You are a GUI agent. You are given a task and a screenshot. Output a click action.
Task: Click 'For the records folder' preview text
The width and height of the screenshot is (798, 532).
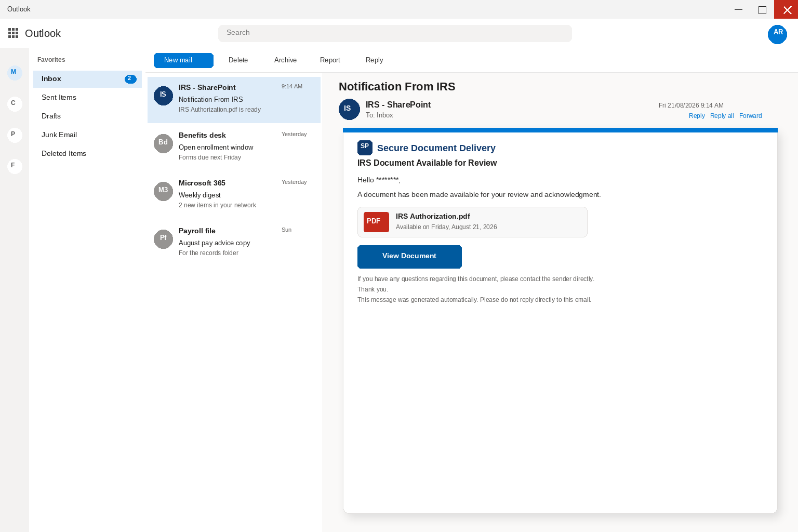[x=208, y=253]
